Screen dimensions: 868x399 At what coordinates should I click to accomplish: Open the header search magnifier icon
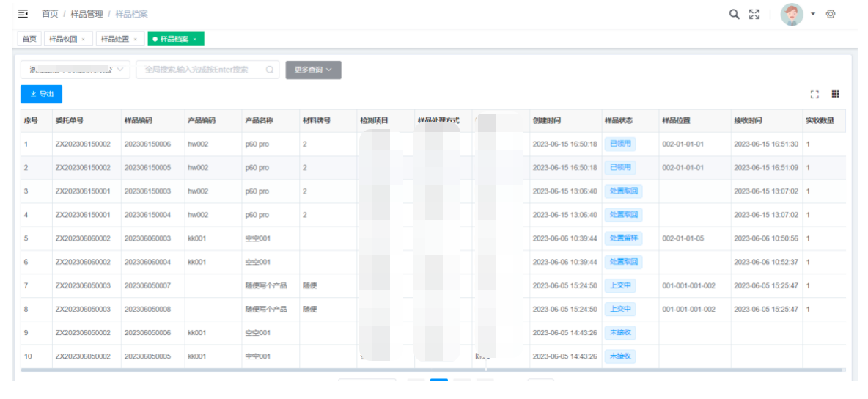[x=734, y=14]
